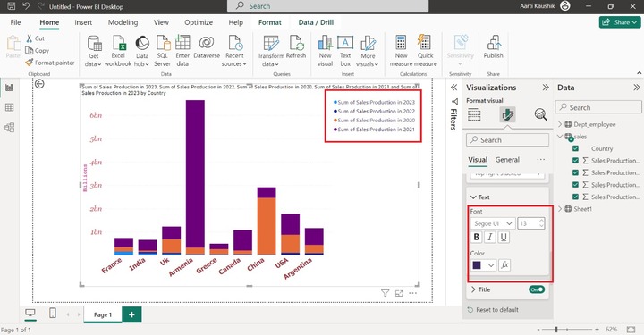This screenshot has width=644, height=335.
Task: Open the Insert ribbon tab
Action: (x=83, y=22)
